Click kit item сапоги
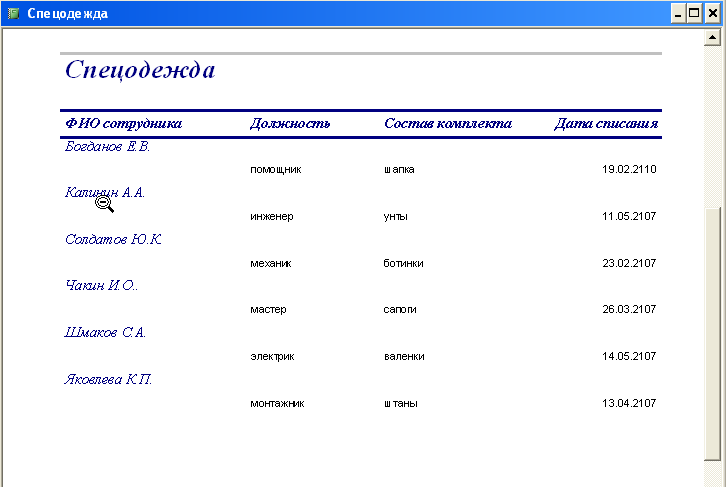Image resolution: width=726 pixels, height=487 pixels. (x=400, y=310)
